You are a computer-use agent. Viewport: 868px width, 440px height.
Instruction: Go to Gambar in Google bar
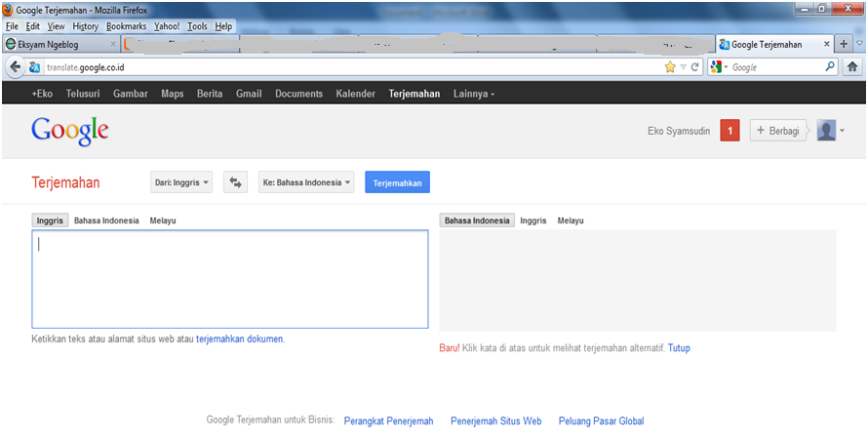click(x=131, y=94)
